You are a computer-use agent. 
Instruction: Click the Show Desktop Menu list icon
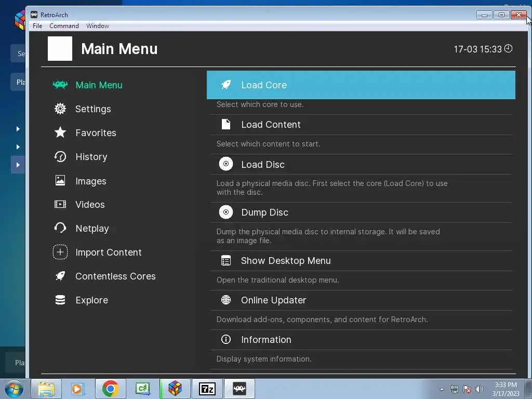226,261
